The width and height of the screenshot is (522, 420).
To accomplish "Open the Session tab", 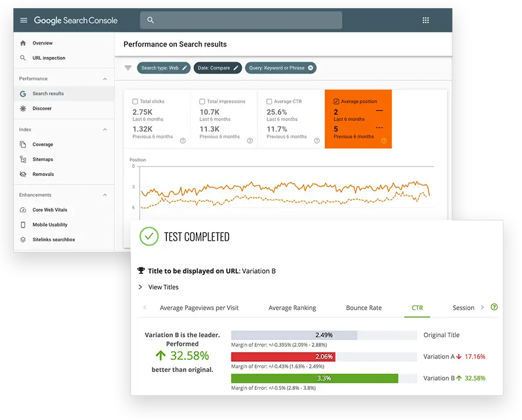I will click(463, 308).
